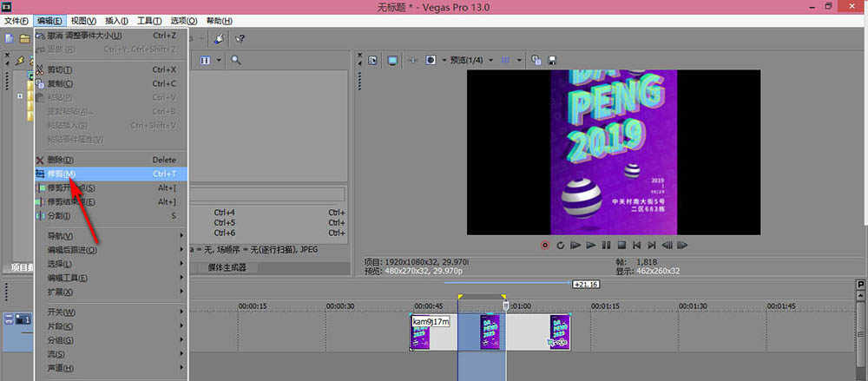The height and width of the screenshot is (381, 868).
Task: Open the split screen view dropdown arrow
Action: point(444,60)
